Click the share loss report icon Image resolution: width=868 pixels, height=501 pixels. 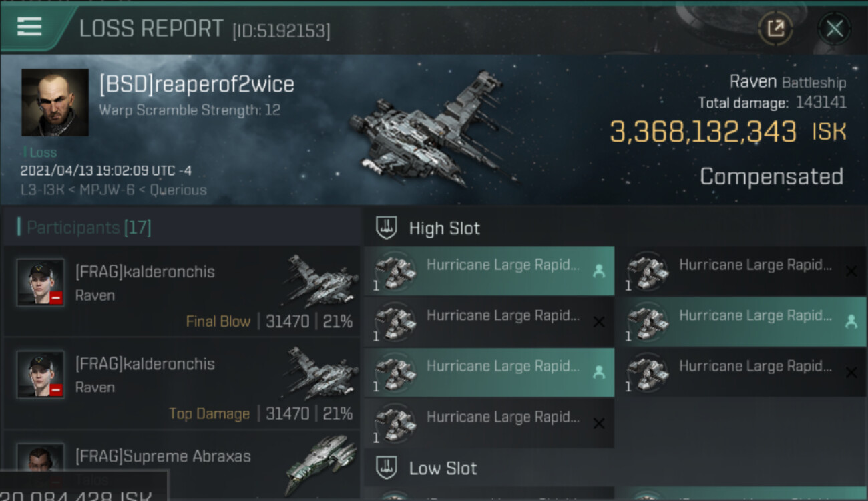[775, 28]
